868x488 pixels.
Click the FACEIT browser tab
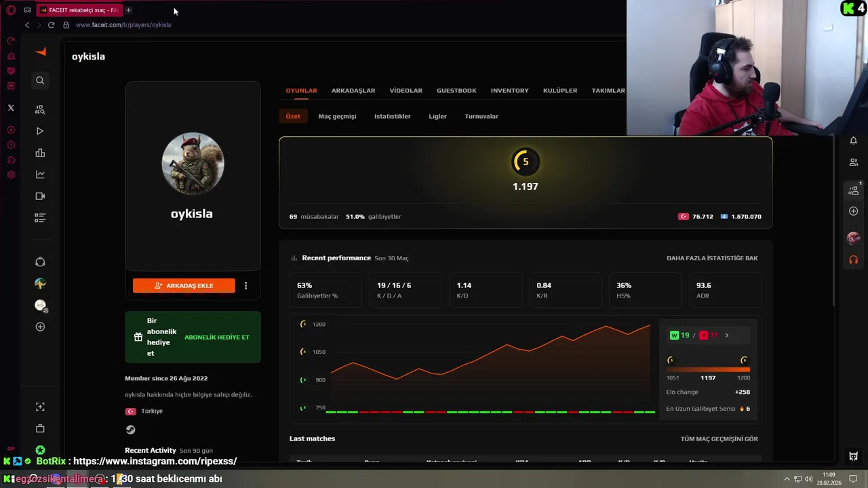click(x=79, y=10)
